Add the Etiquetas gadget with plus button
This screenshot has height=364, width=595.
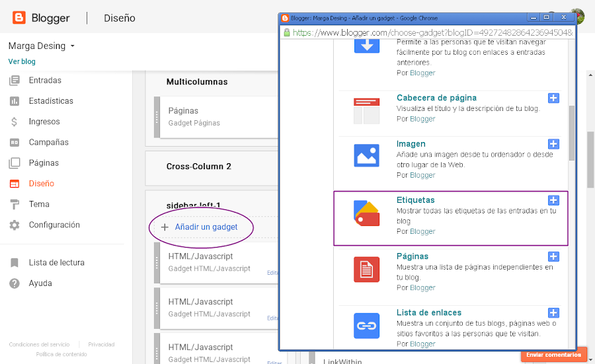point(553,200)
